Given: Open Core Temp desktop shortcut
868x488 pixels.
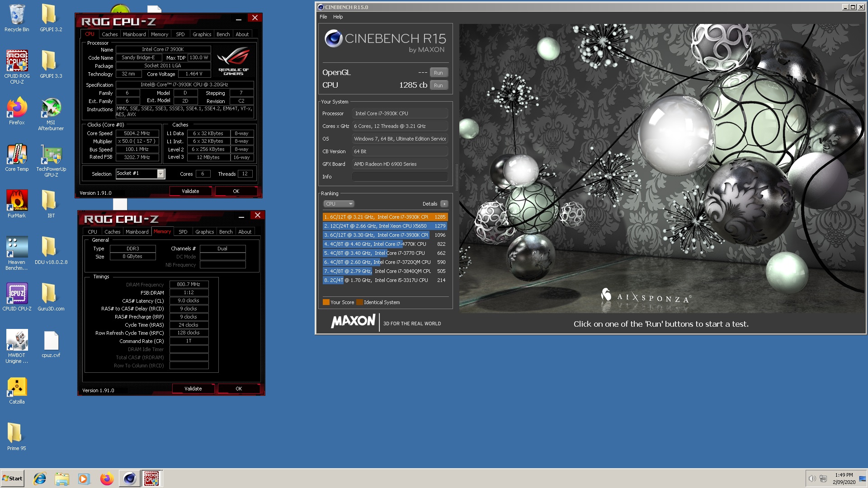Looking at the screenshot, I should [17, 158].
